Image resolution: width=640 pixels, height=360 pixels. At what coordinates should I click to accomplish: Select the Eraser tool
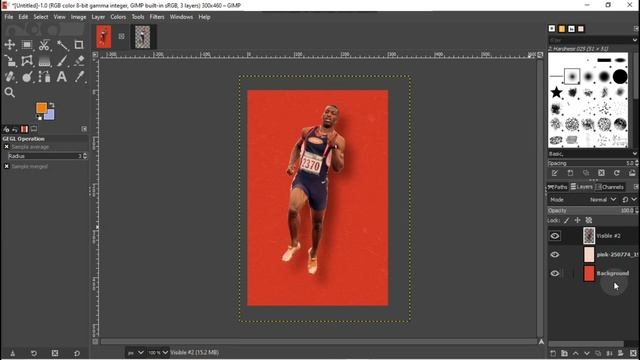pyautogui.click(x=79, y=61)
